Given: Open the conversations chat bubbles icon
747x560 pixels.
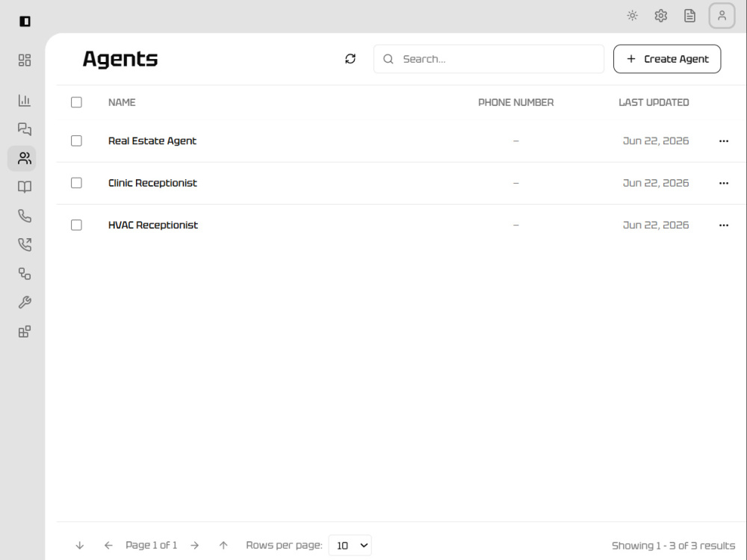Looking at the screenshot, I should coord(25,129).
